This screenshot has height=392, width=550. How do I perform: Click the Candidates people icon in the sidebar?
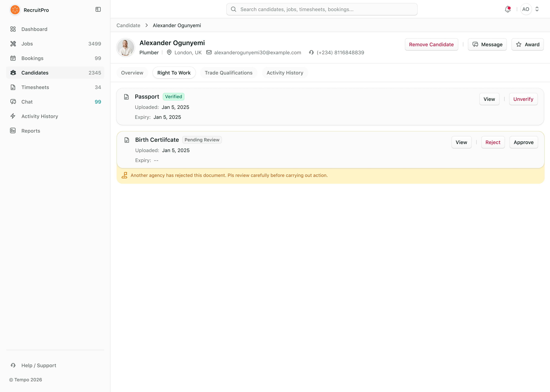13,73
